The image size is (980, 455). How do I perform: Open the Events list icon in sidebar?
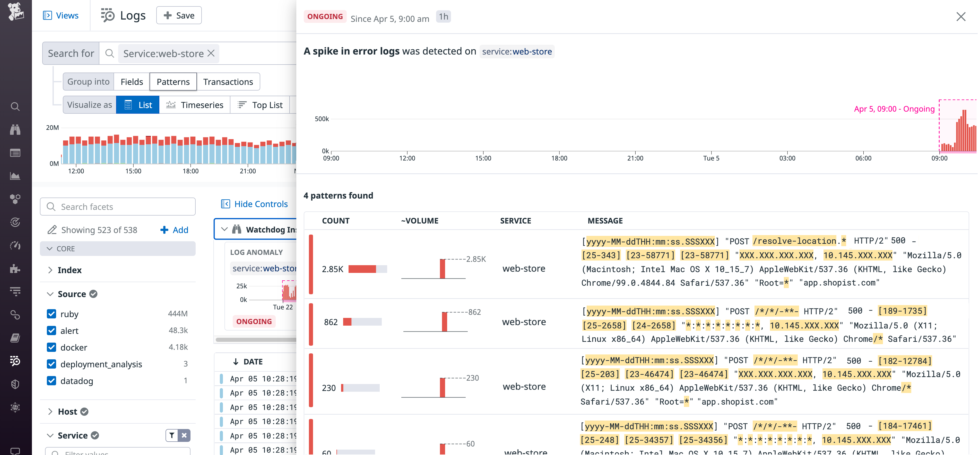tap(15, 153)
